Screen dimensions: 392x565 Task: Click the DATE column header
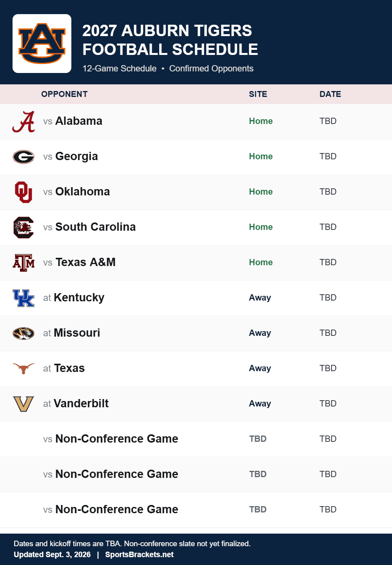coord(330,94)
